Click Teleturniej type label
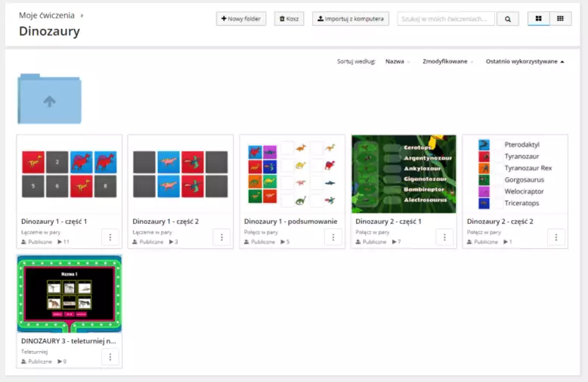 35,352
